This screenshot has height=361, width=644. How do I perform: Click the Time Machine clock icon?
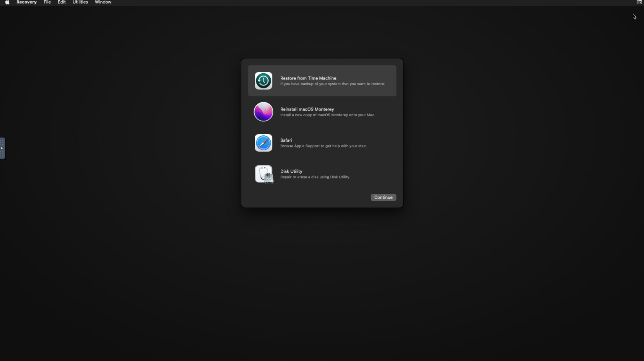point(263,81)
